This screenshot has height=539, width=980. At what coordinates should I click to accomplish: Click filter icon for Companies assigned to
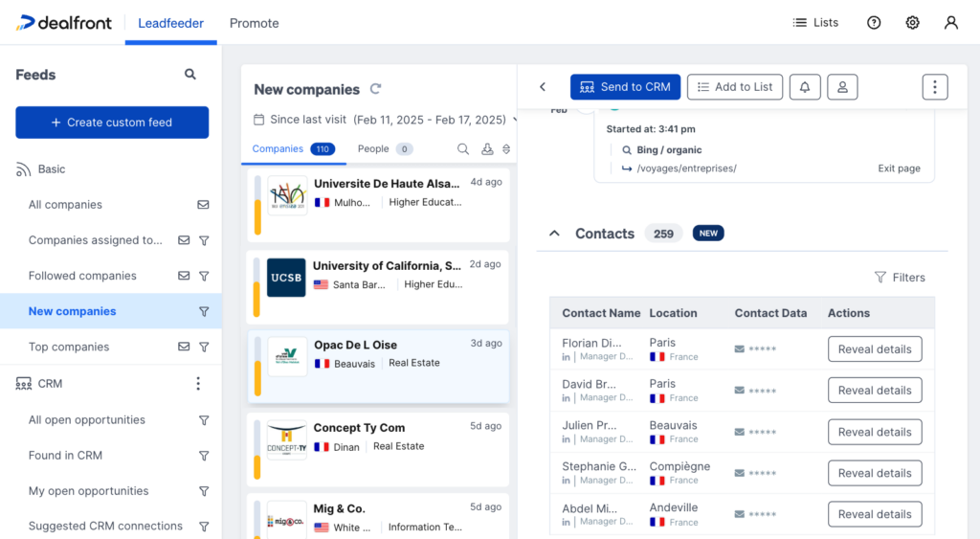[x=204, y=240]
